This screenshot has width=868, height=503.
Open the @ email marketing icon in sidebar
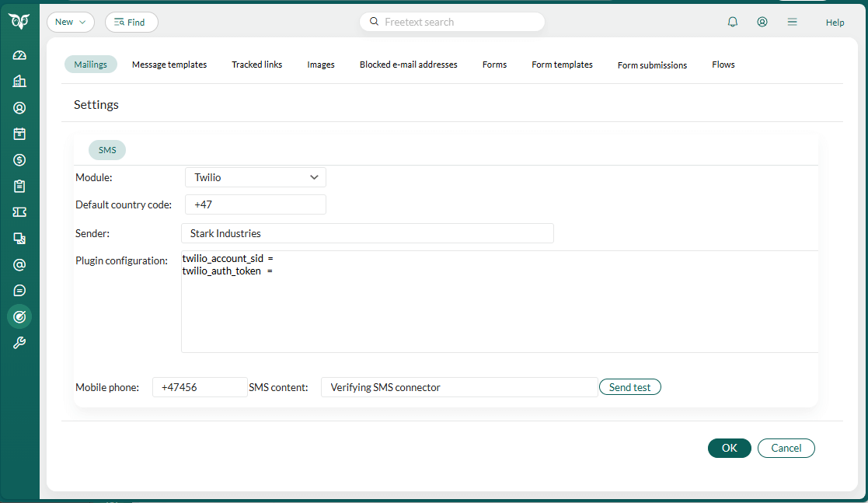pos(19,264)
